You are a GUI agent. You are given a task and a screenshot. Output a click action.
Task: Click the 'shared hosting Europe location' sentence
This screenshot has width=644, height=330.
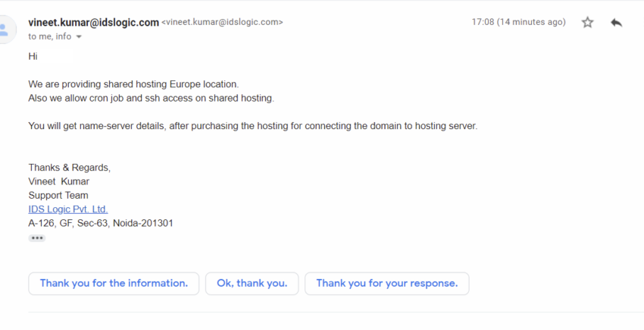(x=133, y=84)
